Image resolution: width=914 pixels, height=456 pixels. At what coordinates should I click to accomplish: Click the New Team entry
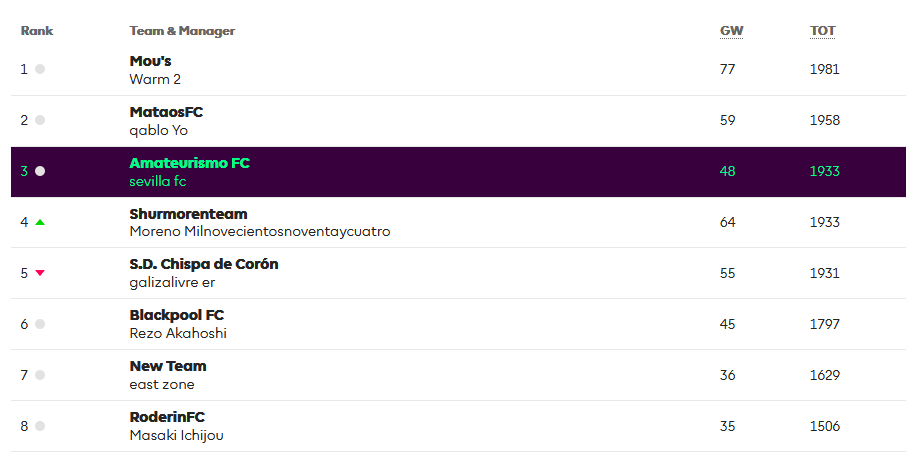(x=168, y=366)
